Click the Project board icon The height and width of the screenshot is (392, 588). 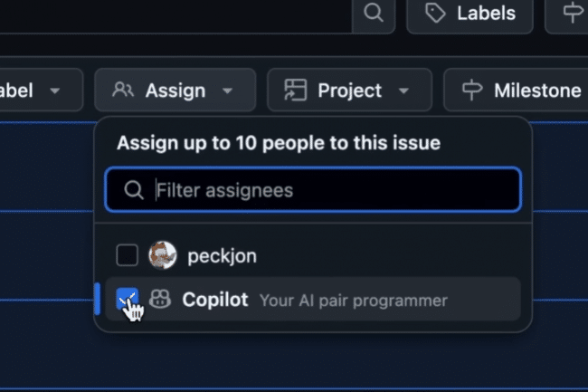[295, 90]
